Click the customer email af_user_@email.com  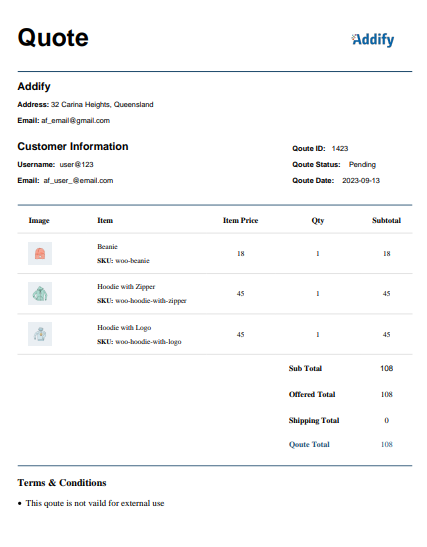(78, 180)
